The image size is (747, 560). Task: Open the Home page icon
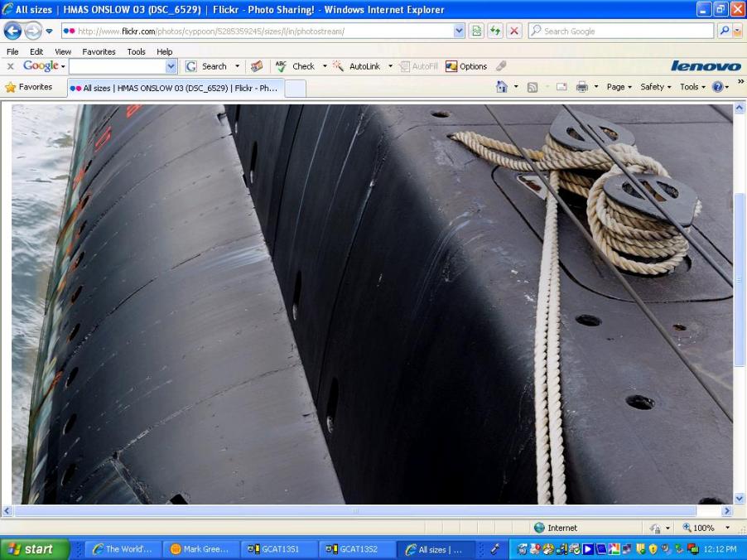coord(501,87)
